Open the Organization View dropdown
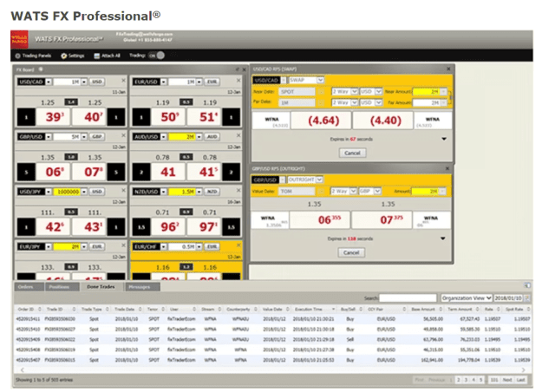This screenshot has height=392, width=542. 467,298
